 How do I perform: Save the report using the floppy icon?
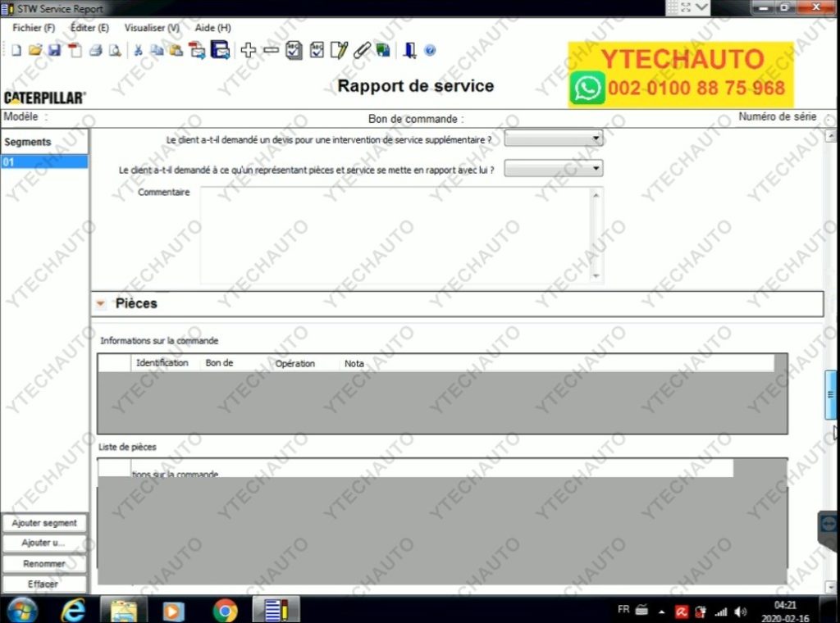[54, 50]
